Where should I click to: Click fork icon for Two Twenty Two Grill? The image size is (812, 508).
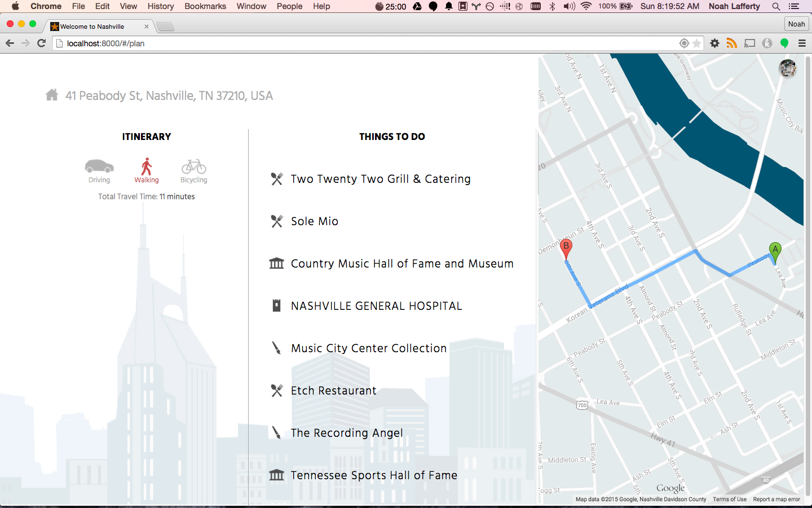276,179
